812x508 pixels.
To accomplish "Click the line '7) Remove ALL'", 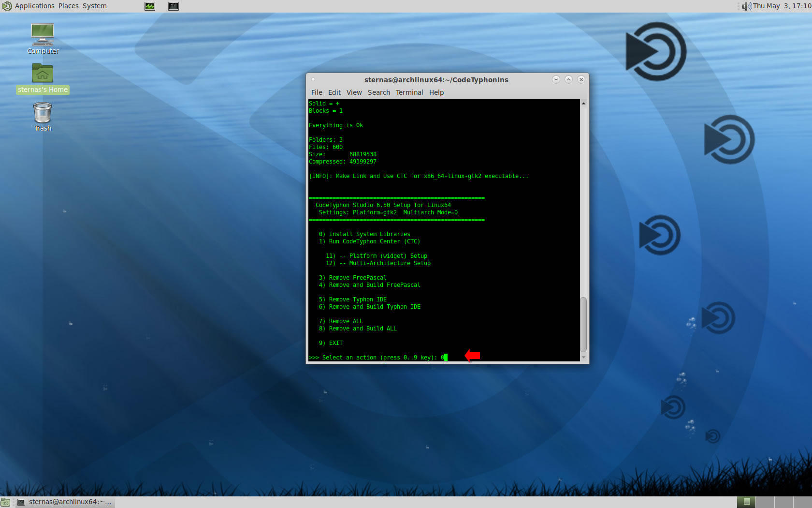I will pyautogui.click(x=341, y=321).
